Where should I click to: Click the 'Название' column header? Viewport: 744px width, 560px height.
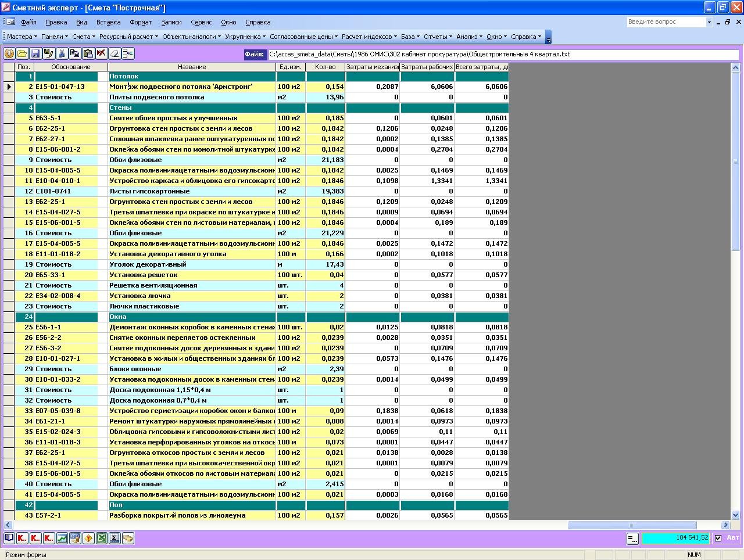192,67
